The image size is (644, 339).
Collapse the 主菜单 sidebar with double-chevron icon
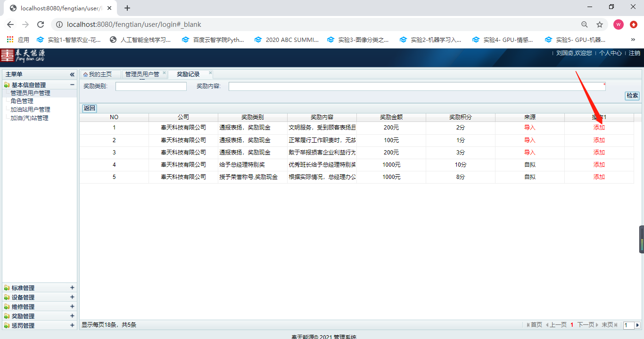click(x=72, y=74)
